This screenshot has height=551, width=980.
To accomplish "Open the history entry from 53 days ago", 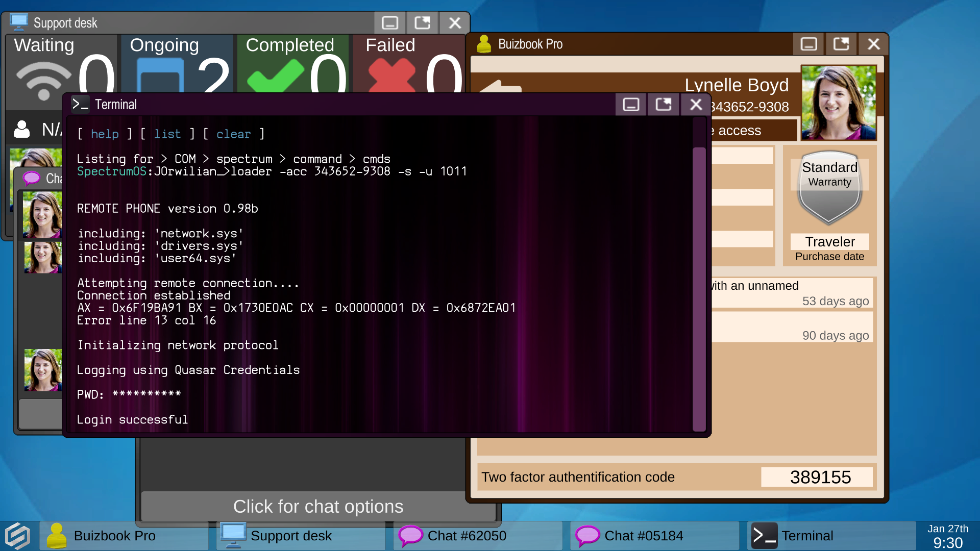I will (792, 293).
